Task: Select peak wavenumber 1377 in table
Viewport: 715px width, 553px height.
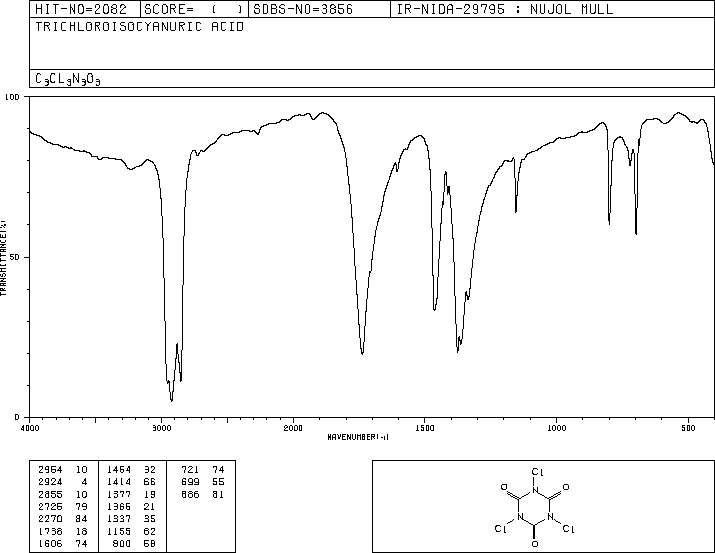Action: (119, 494)
